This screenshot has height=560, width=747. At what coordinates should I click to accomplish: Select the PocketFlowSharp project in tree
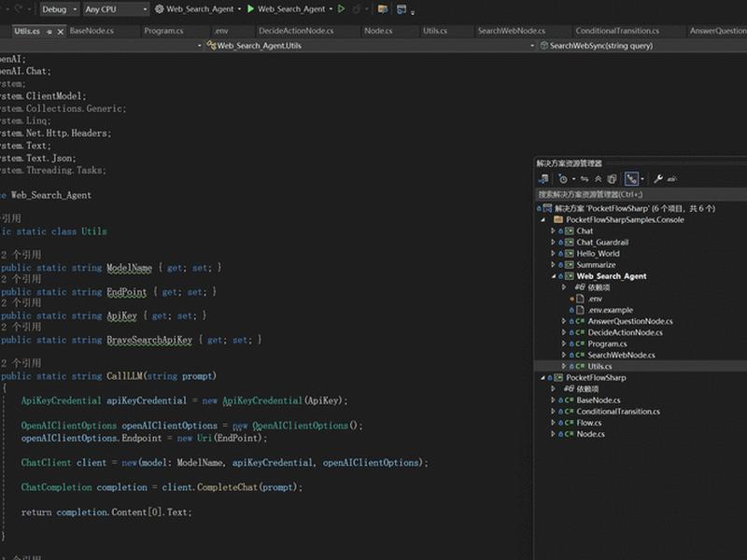596,378
